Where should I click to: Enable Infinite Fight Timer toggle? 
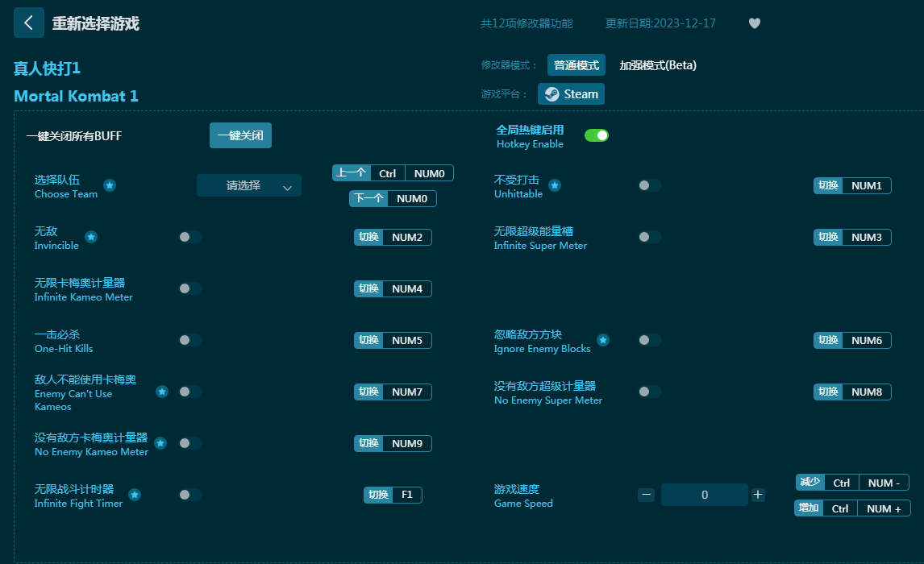pyautogui.click(x=190, y=495)
